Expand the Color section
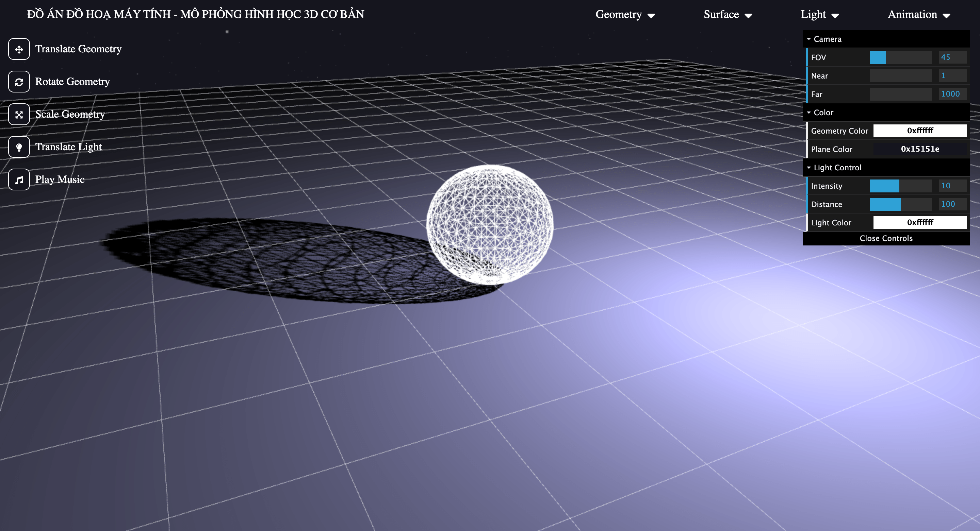 pos(823,112)
